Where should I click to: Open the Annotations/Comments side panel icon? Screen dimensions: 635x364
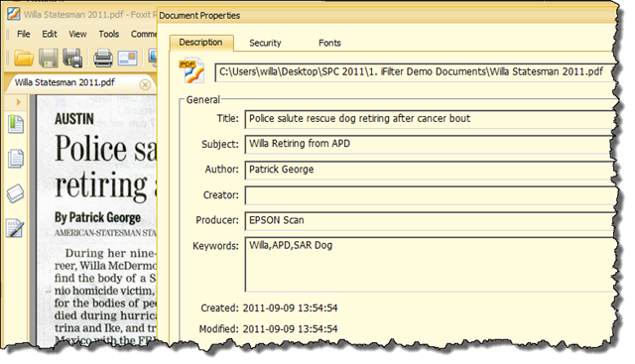click(x=16, y=228)
